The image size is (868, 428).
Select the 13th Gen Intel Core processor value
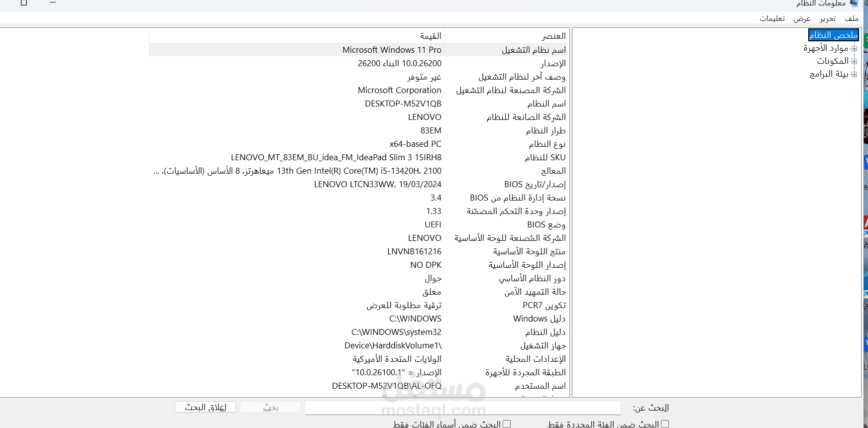[297, 171]
